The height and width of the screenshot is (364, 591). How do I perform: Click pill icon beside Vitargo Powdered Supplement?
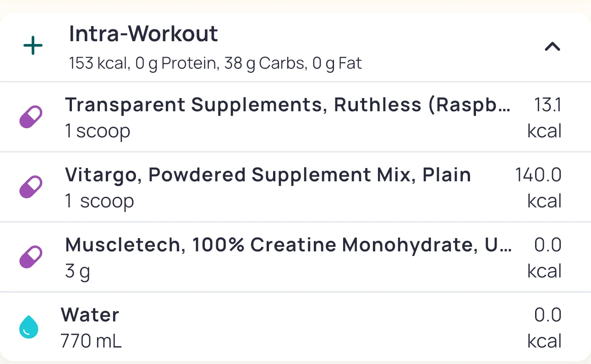tap(31, 187)
